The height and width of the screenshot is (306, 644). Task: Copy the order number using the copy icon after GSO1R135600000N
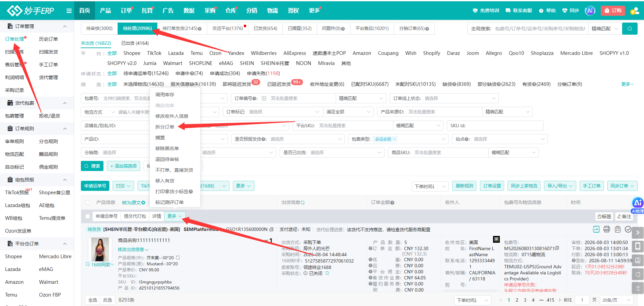271,229
